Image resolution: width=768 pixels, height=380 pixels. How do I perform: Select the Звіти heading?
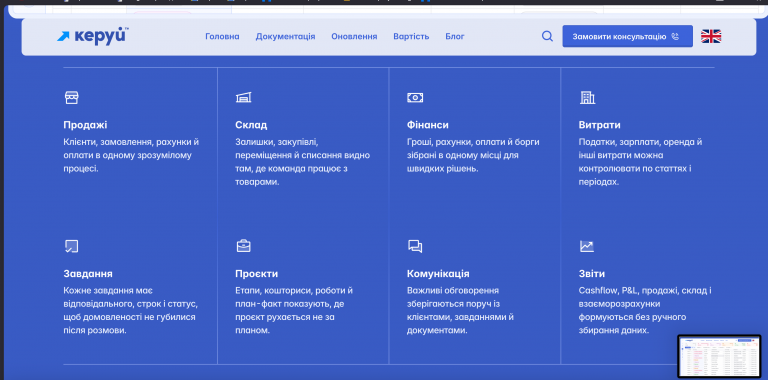pyautogui.click(x=592, y=274)
